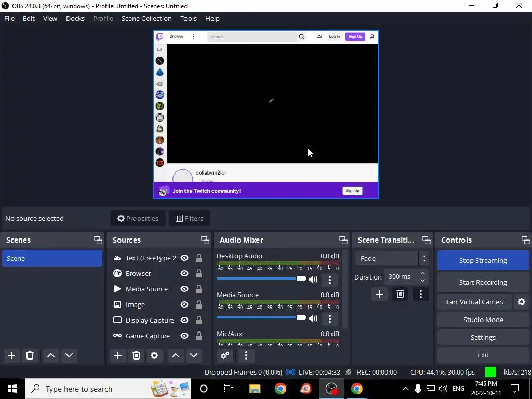
Task: Hide the Browser source with its eye icon
Action: click(184, 273)
